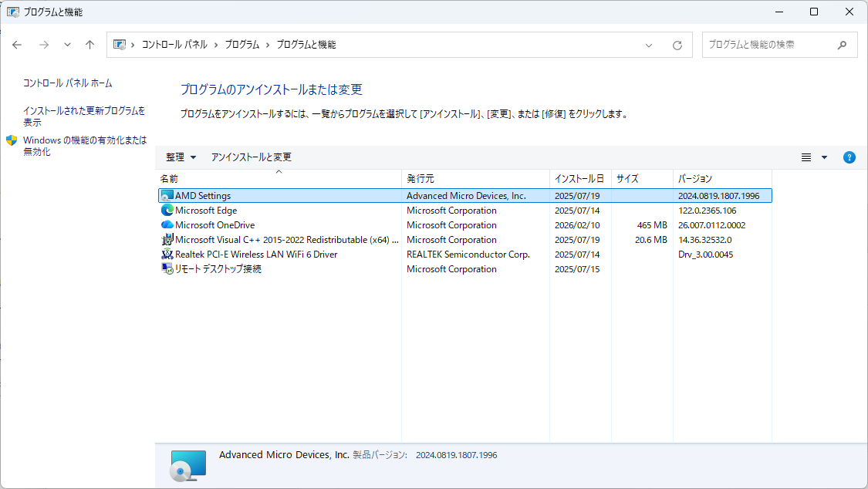Click the Realtek WiFi 6 Driver icon
Viewport: 868px width, 489px height.
[167, 255]
